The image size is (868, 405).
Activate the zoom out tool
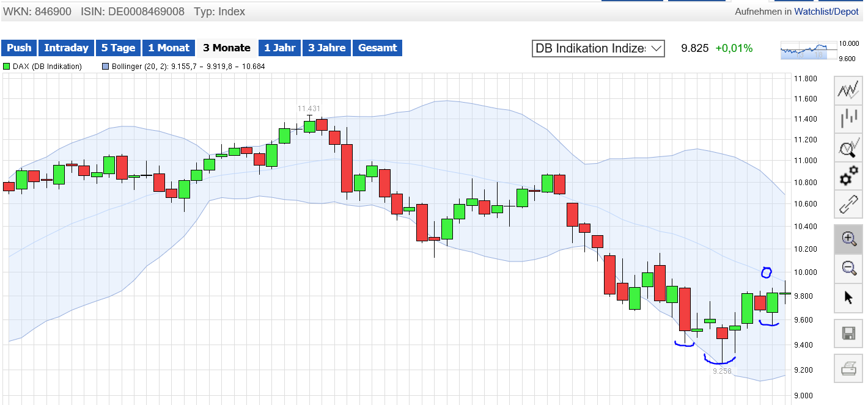tap(848, 268)
